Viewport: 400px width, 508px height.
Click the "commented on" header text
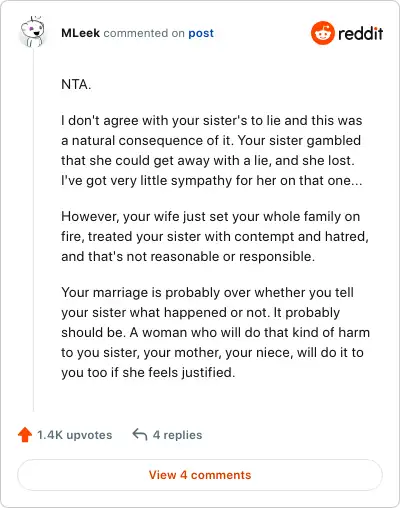click(144, 33)
